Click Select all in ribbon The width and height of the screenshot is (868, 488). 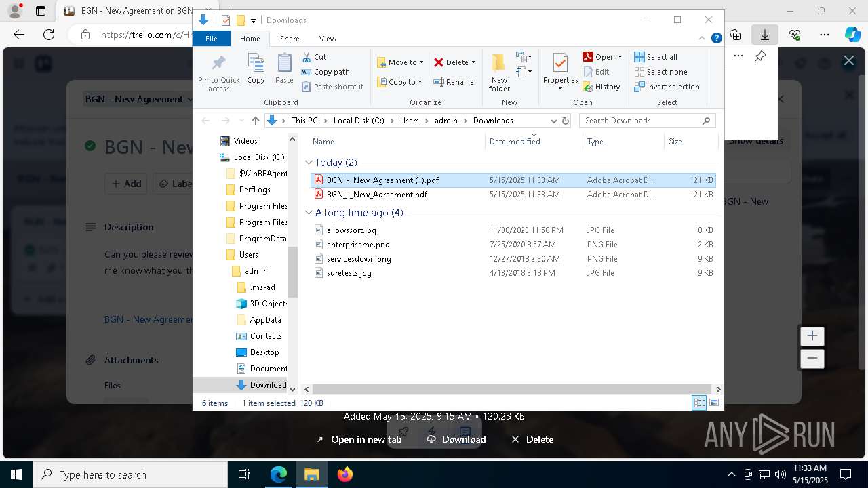click(x=656, y=57)
